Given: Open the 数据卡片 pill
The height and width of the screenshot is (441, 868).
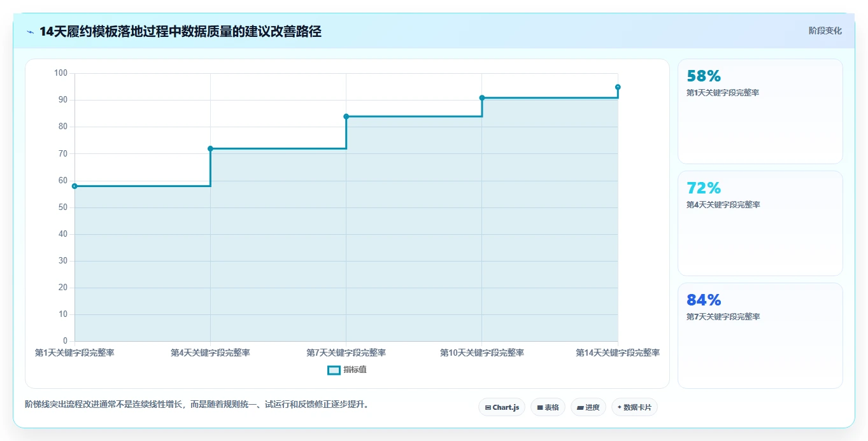Looking at the screenshot, I should click(634, 407).
